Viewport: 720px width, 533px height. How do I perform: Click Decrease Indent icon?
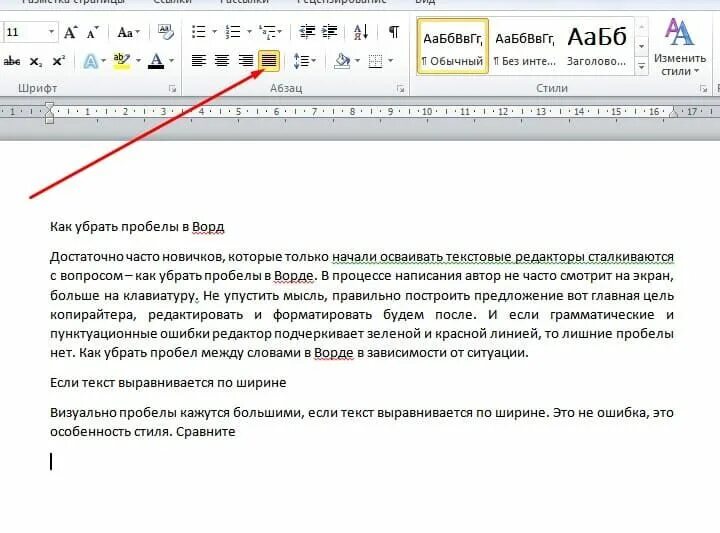pos(307,32)
